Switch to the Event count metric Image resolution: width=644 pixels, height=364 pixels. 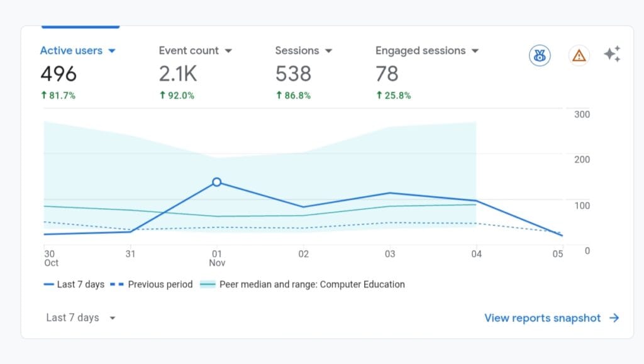point(189,50)
